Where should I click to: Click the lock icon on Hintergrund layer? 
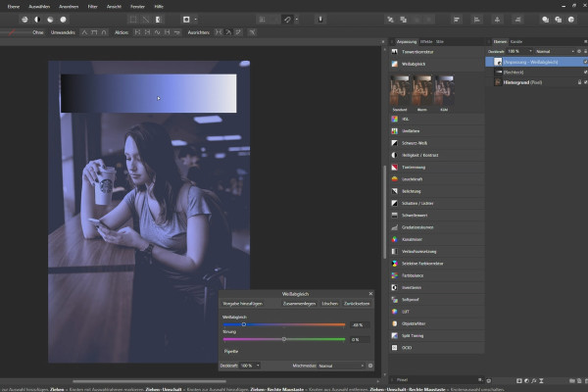point(579,82)
